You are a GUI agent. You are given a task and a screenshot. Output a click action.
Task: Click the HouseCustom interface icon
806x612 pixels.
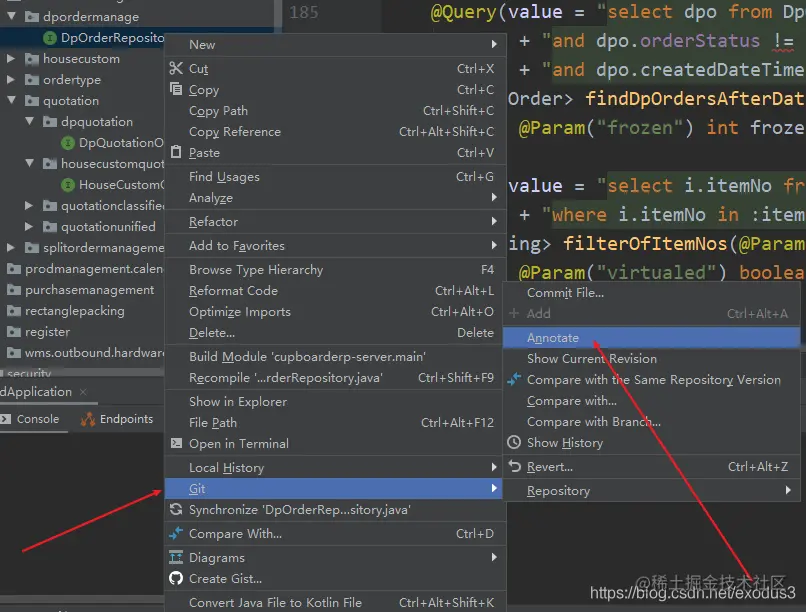pos(68,184)
